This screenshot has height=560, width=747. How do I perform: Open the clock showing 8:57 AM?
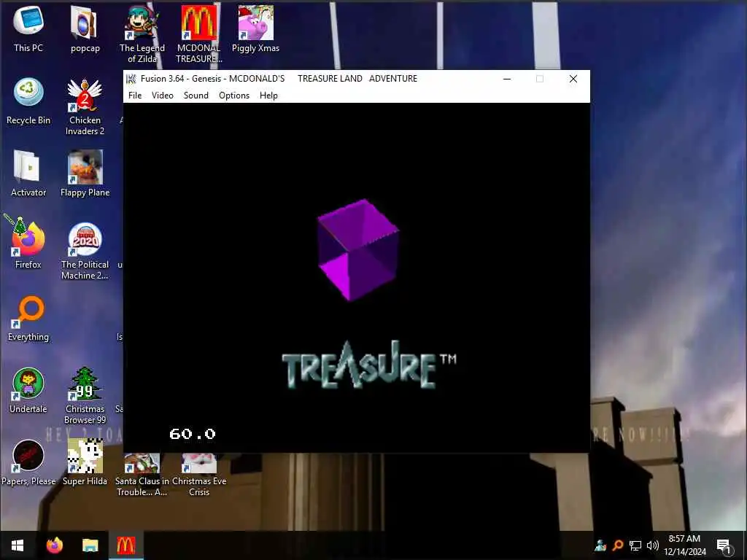(684, 545)
